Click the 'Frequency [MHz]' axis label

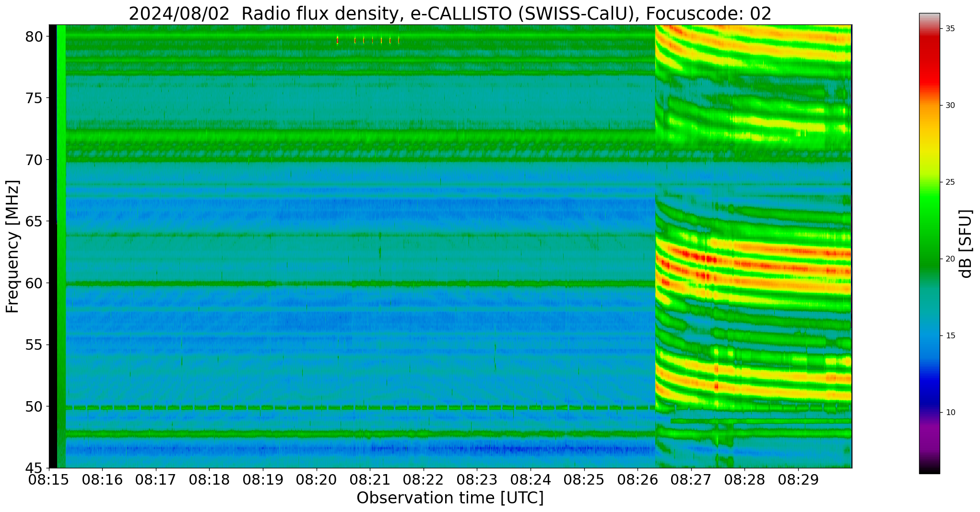(x=12, y=247)
